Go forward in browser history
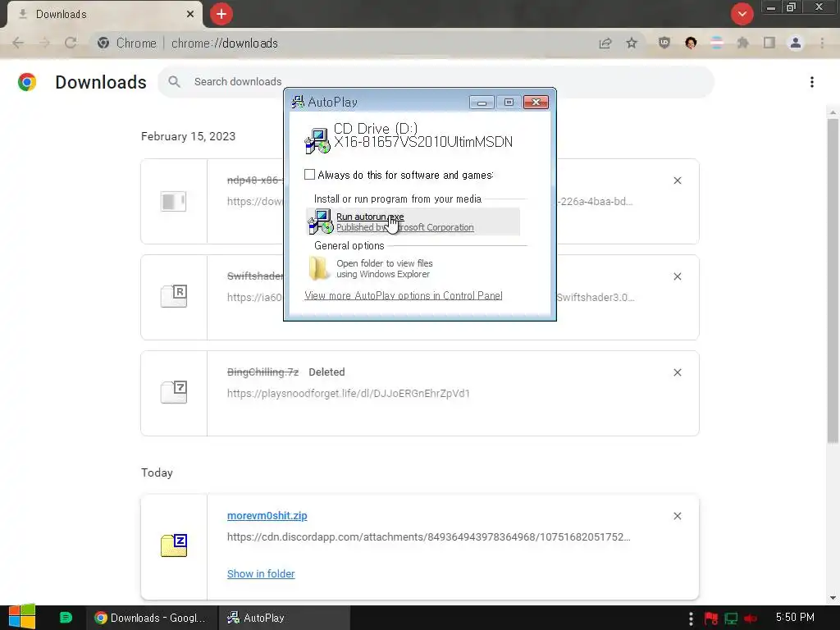 click(44, 43)
